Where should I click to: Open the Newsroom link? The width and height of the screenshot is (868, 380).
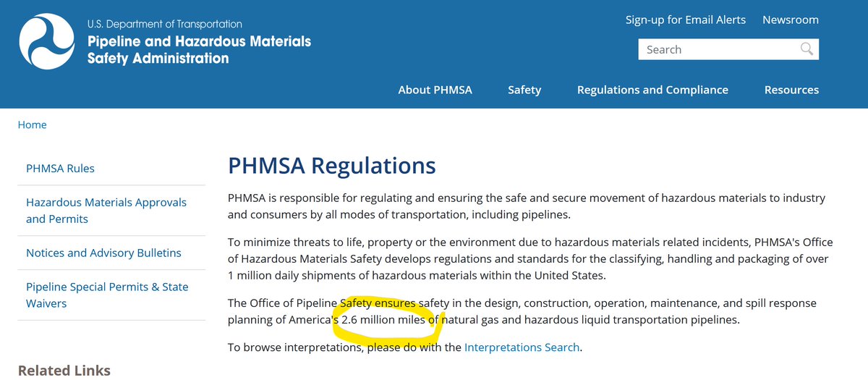(x=791, y=20)
